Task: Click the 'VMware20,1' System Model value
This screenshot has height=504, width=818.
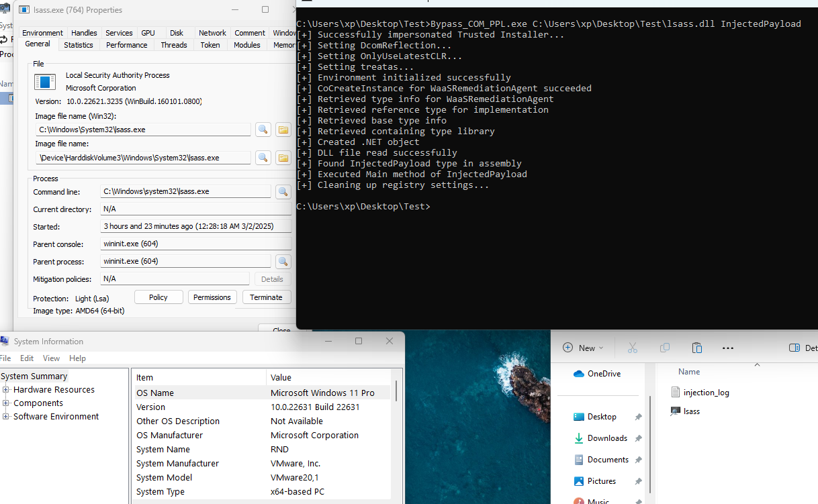Action: coord(295,478)
